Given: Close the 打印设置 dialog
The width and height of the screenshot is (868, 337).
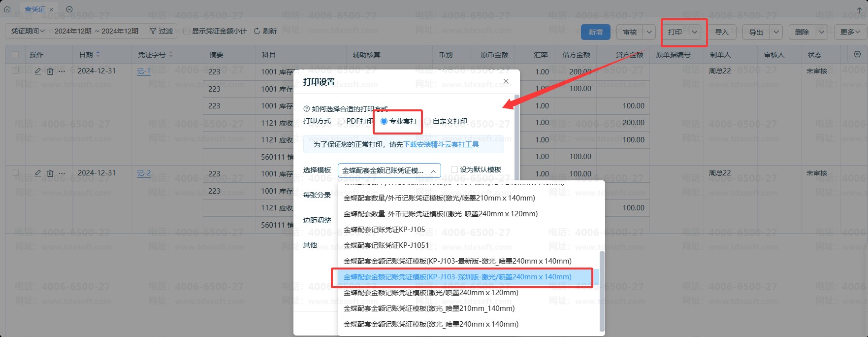Looking at the screenshot, I should pyautogui.click(x=506, y=81).
